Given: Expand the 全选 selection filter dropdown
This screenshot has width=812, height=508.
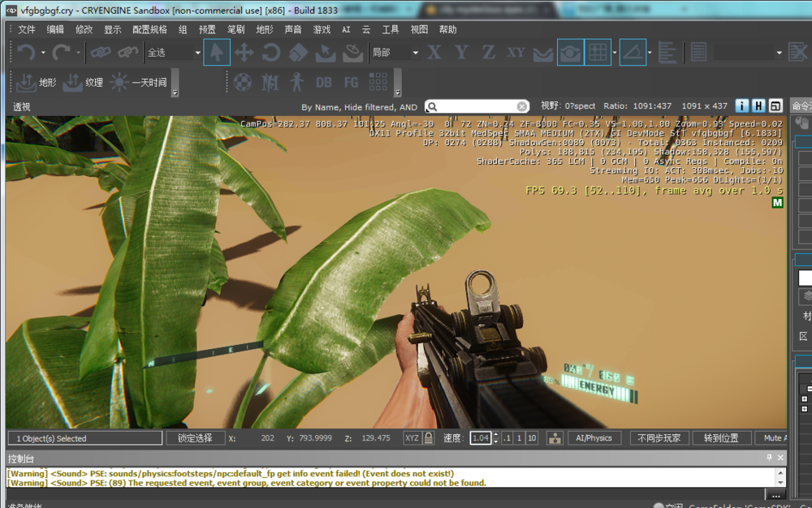Looking at the screenshot, I should [x=197, y=53].
